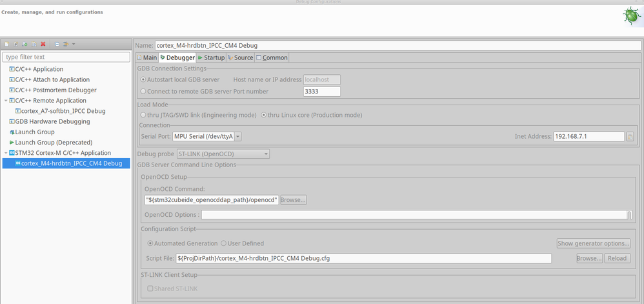Select cortex_M4-hrdbtn_IPCC_CM4 Debug configuration

tap(66, 163)
